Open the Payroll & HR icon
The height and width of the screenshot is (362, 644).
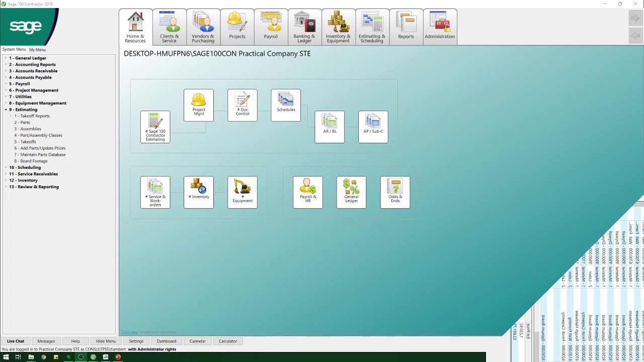pyautogui.click(x=308, y=192)
